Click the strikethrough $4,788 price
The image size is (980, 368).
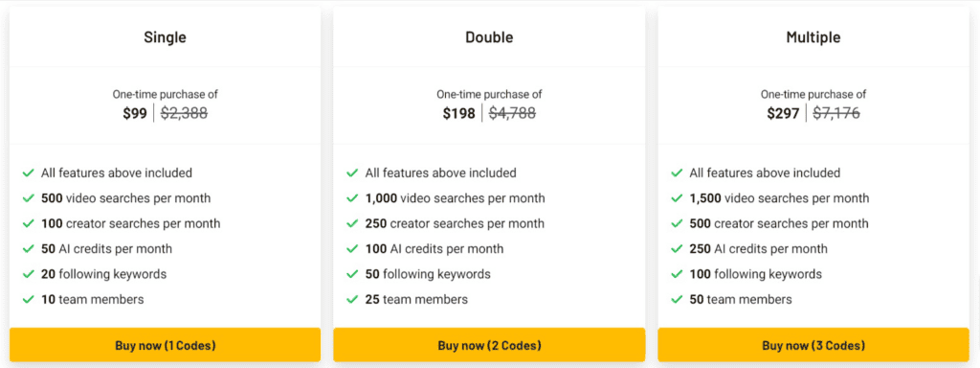[x=512, y=113]
